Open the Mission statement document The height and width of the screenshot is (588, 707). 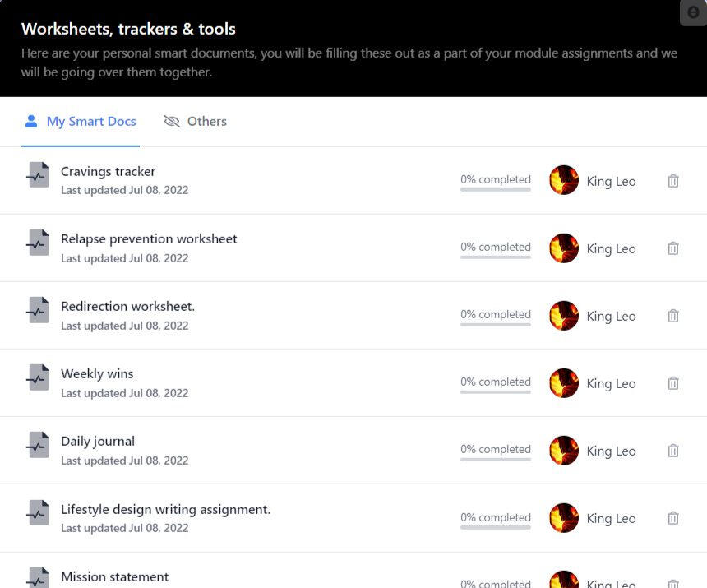tap(115, 577)
